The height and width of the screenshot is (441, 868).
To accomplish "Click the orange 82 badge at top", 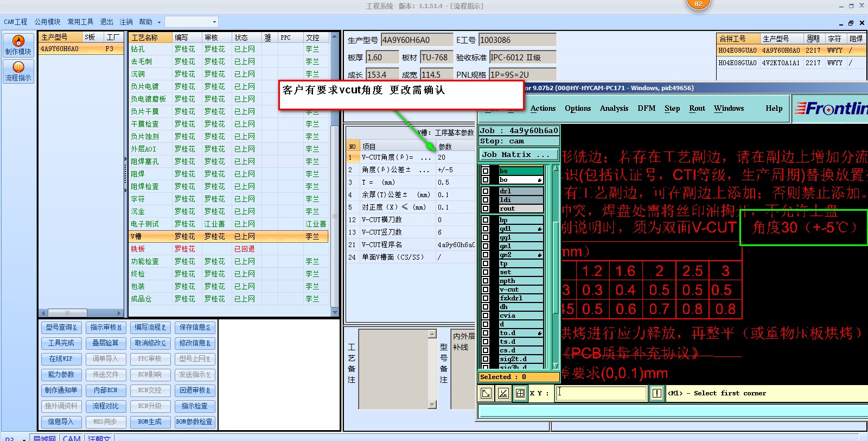I will [698, 4].
